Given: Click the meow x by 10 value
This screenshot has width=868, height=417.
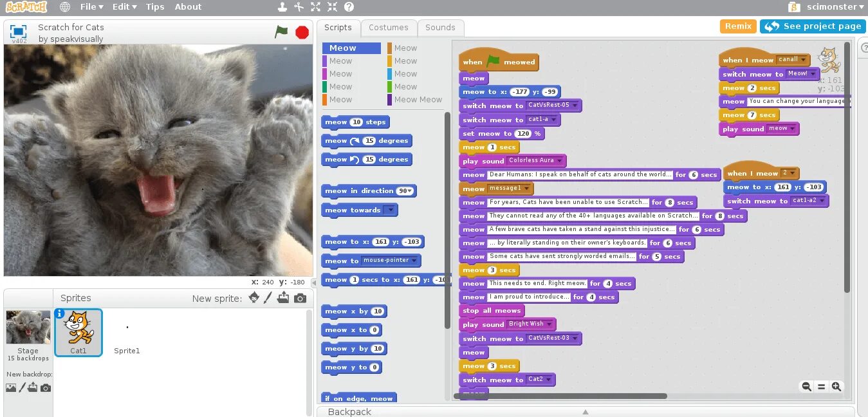Looking at the screenshot, I should pyautogui.click(x=378, y=311).
